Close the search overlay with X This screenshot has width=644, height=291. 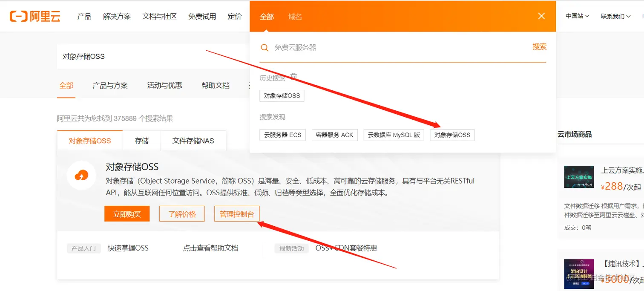tap(541, 16)
